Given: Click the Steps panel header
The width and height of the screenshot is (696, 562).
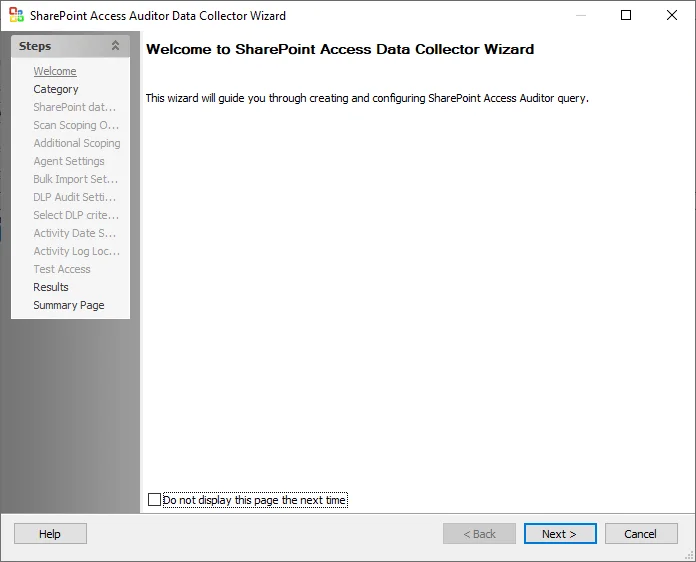Looking at the screenshot, I should [70, 46].
